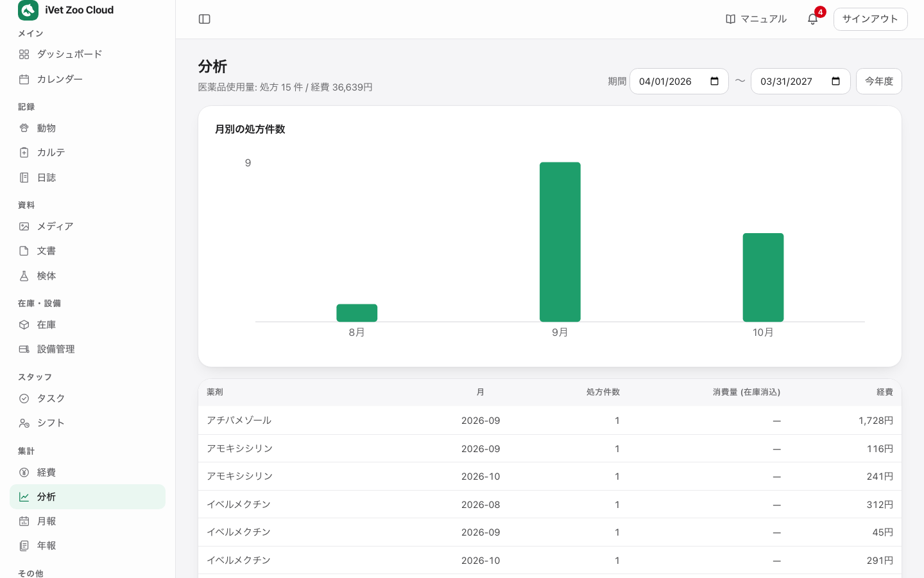Screen dimensions: 924x578
Task: Click the iVet Zoo Cloud logo icon
Action: [28, 10]
